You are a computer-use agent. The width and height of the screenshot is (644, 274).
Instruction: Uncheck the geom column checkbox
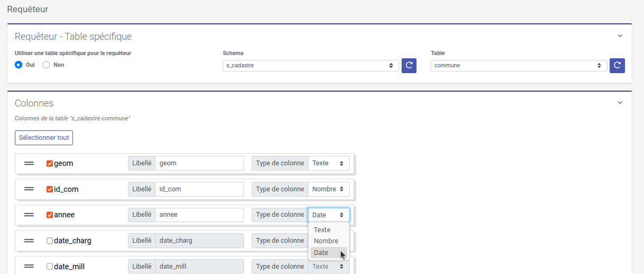tap(50, 164)
